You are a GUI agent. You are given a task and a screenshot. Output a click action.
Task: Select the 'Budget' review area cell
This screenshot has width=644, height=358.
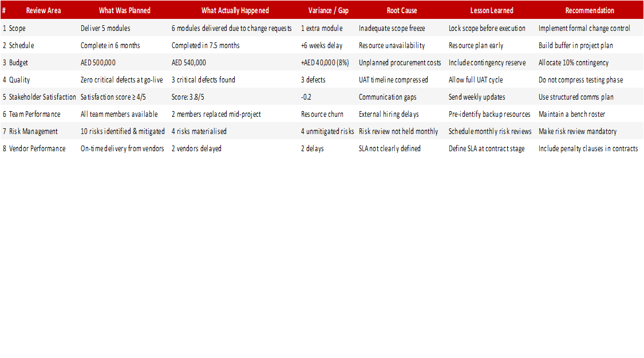pos(18,63)
